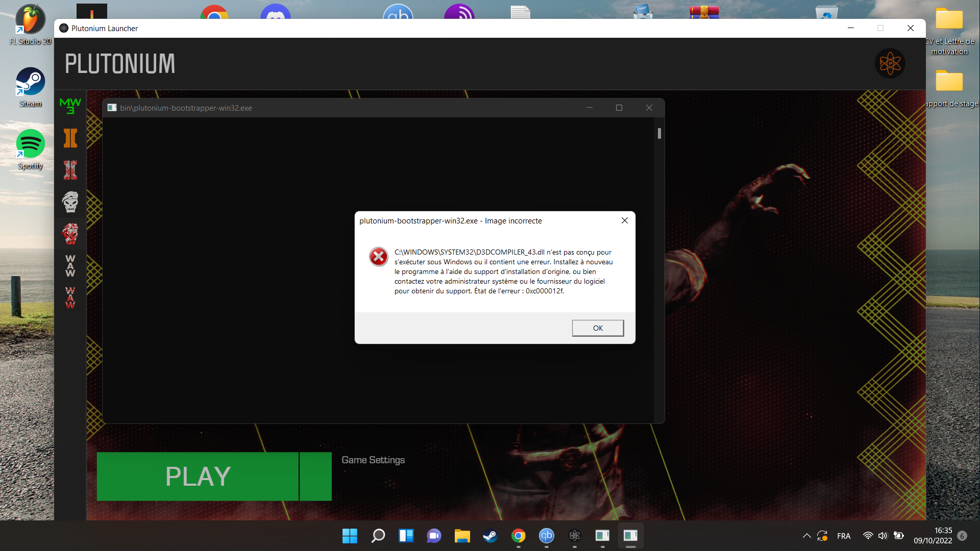Select the red Black Ops zombies skull icon
Image resolution: width=980 pixels, height=551 pixels.
pos(70,234)
